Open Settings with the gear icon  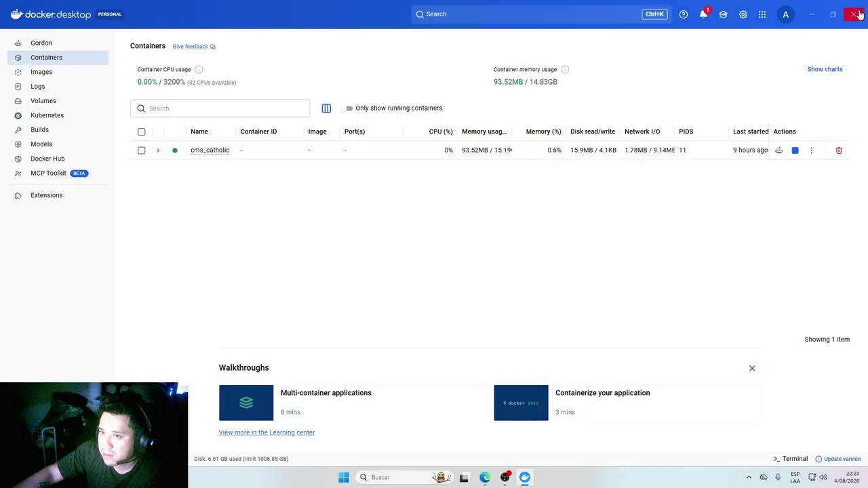[743, 14]
